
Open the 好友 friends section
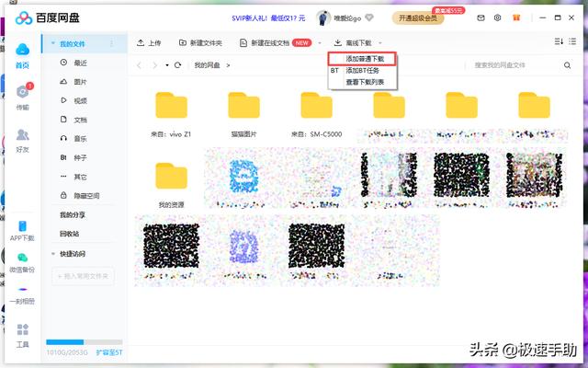pos(22,141)
